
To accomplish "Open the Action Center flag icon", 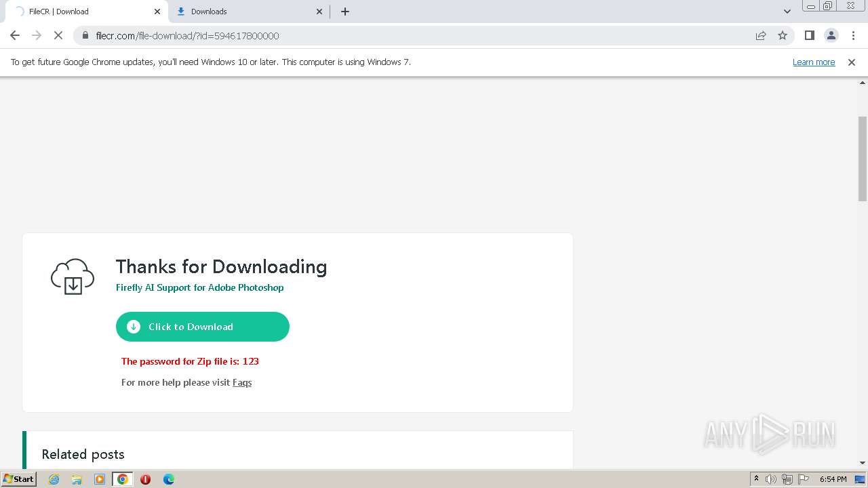I will (804, 479).
